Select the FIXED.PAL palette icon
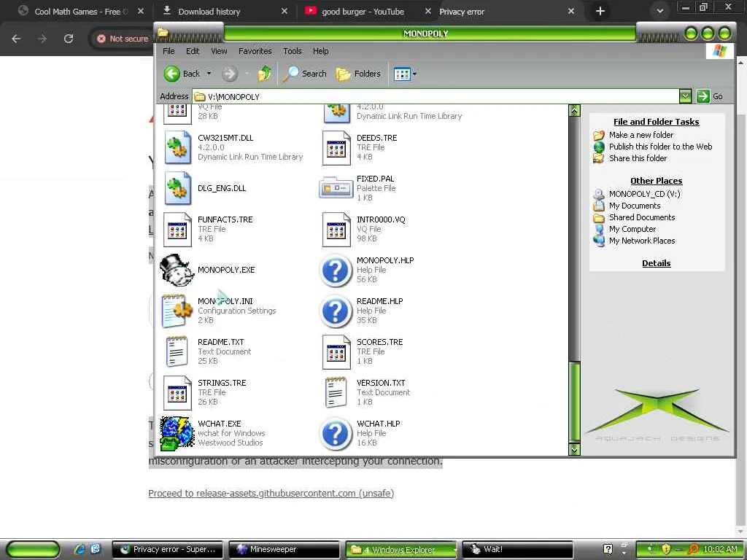This screenshot has width=747, height=560. pos(336,187)
